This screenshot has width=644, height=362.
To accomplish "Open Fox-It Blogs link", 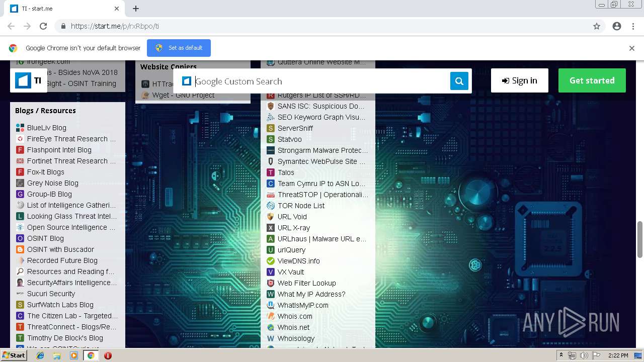I will tap(46, 172).
